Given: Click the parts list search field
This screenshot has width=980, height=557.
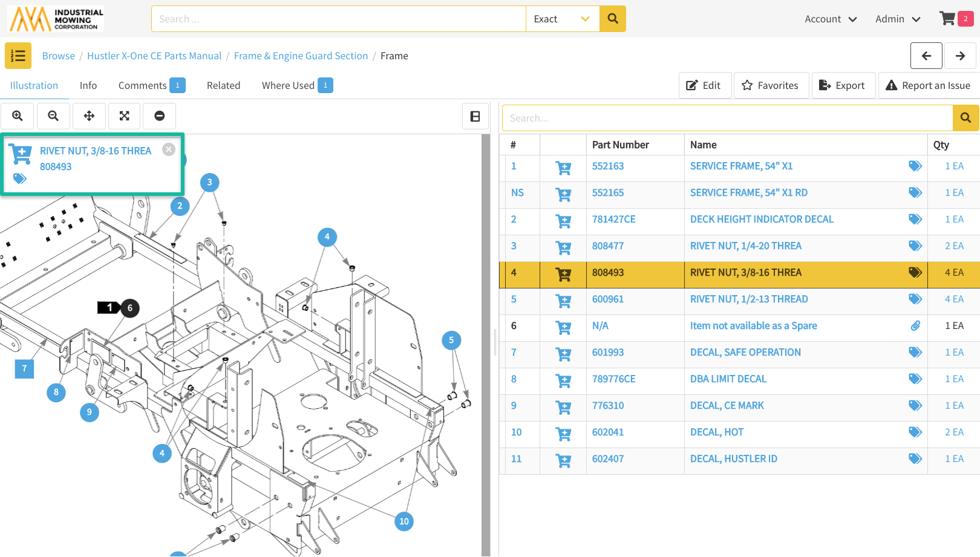Looking at the screenshot, I should (727, 119).
